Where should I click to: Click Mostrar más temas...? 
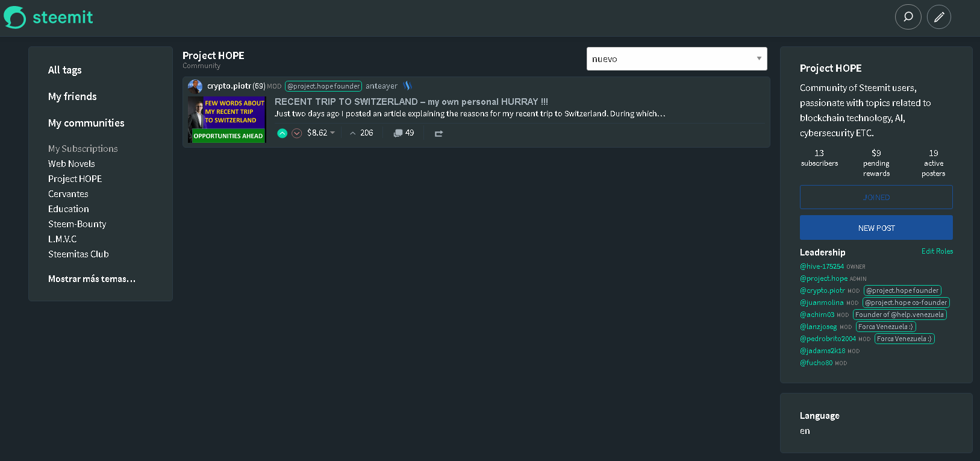[x=92, y=279]
